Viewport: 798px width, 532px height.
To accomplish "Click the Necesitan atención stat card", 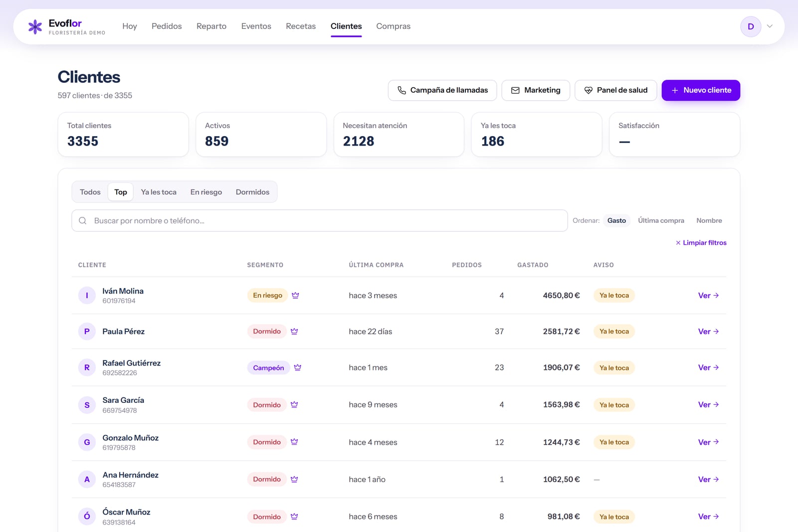I will click(x=399, y=134).
